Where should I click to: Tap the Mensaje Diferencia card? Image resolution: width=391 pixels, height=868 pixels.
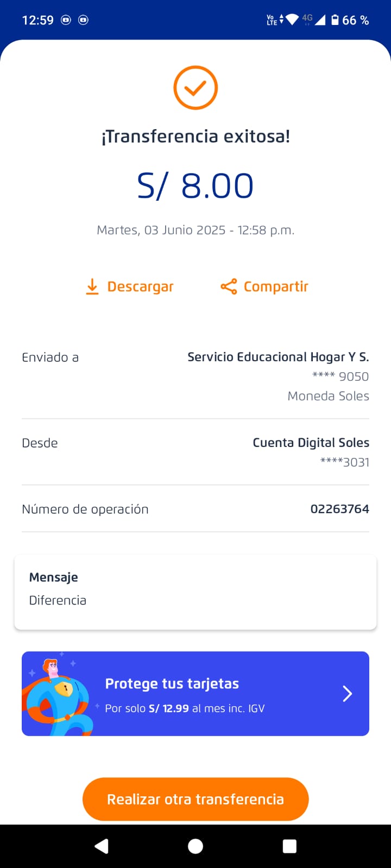(195, 592)
